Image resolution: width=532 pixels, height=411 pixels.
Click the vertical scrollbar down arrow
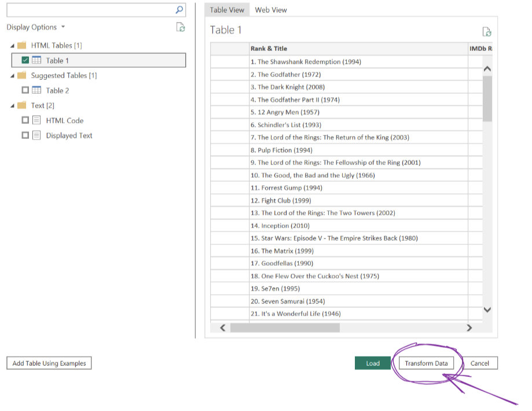[487, 310]
